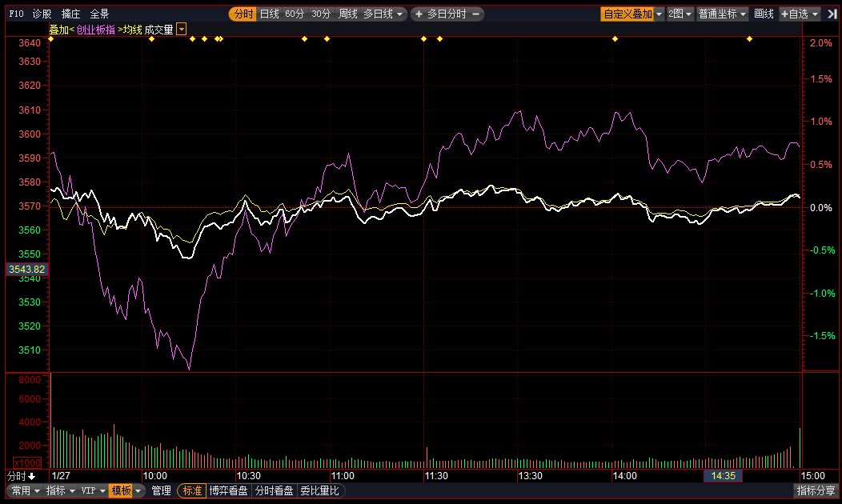Image resolution: width=842 pixels, height=504 pixels.
Task: Click the 均线 average line label
Action: 133,30
